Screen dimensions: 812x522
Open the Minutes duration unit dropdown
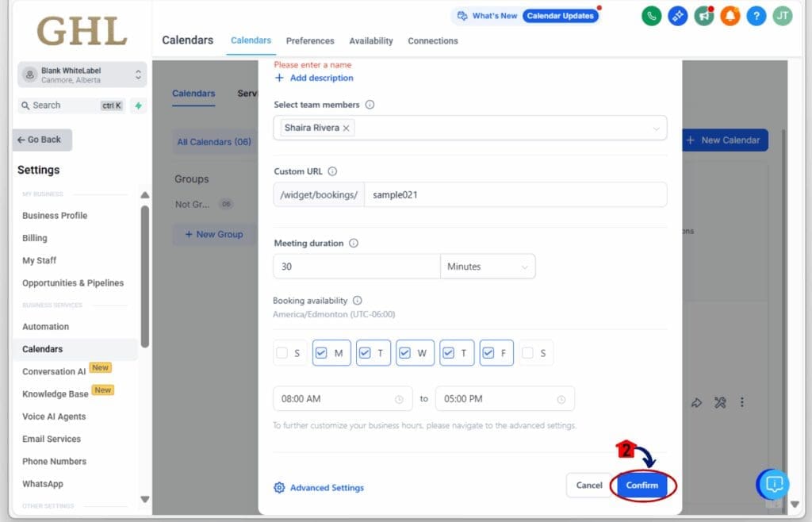click(x=488, y=267)
